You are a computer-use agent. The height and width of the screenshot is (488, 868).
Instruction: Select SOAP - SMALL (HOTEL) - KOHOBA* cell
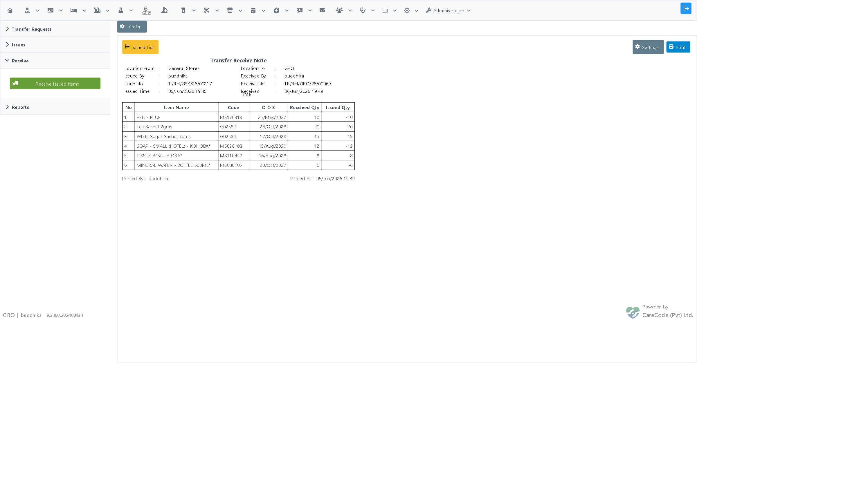(x=176, y=146)
